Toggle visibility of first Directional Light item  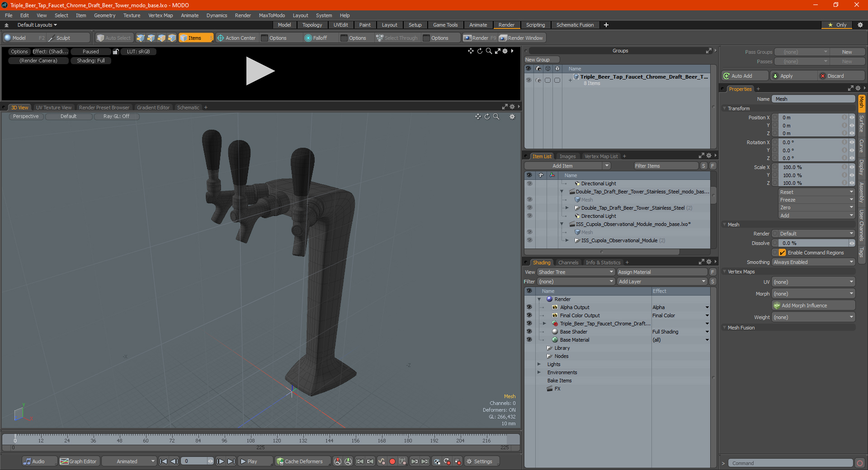(529, 183)
